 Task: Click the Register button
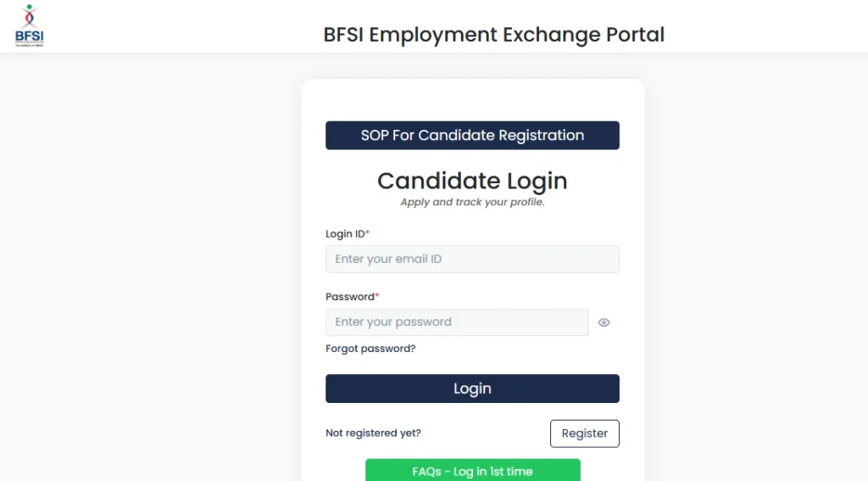coord(584,433)
